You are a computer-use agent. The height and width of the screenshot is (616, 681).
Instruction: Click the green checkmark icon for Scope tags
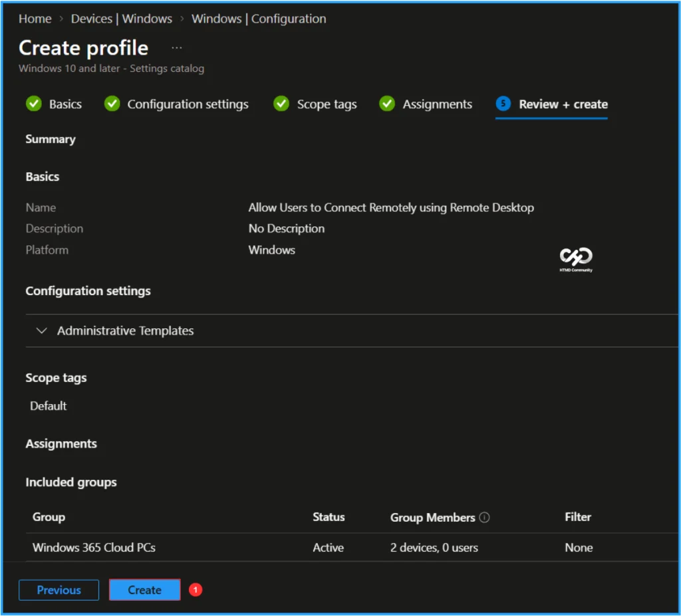click(281, 104)
